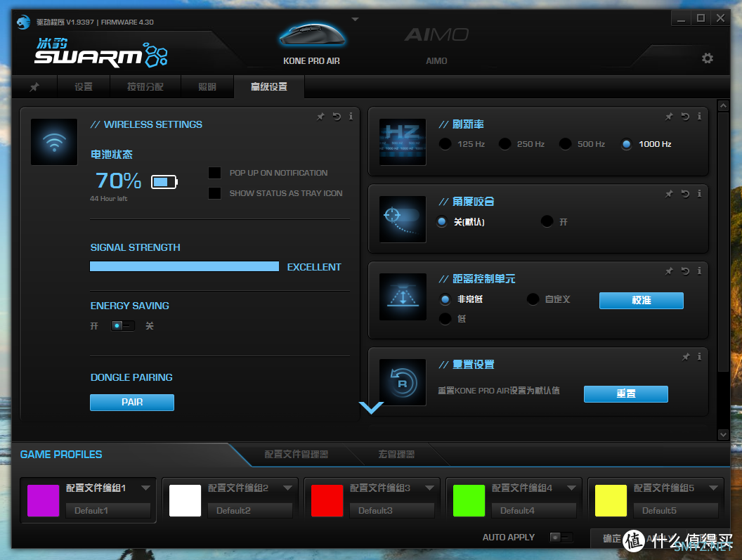The width and height of the screenshot is (742, 560).
Task: Open dropdown for 配置文件编组2
Action: pos(287,488)
